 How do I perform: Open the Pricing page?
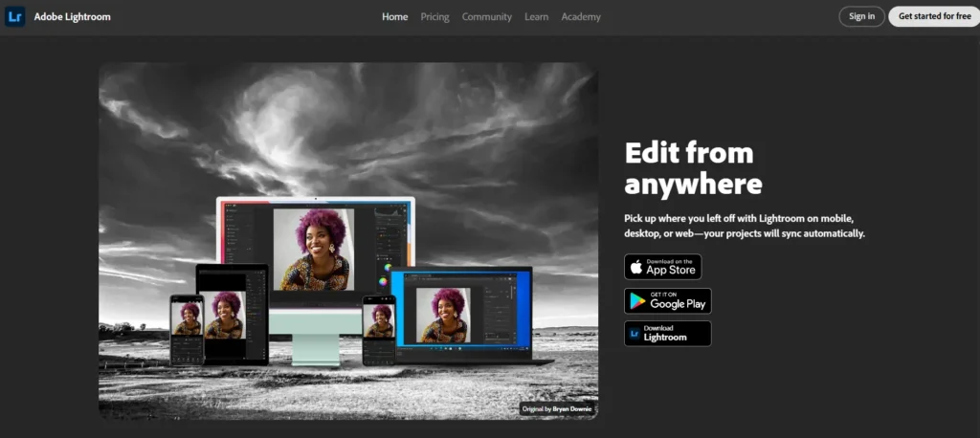(435, 17)
